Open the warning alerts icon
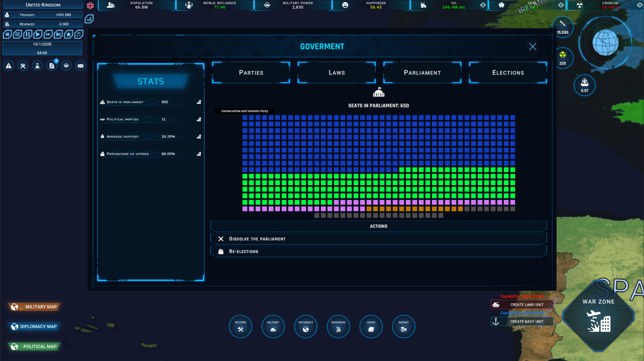Viewport: 644px width, 361px height. pyautogui.click(x=9, y=66)
